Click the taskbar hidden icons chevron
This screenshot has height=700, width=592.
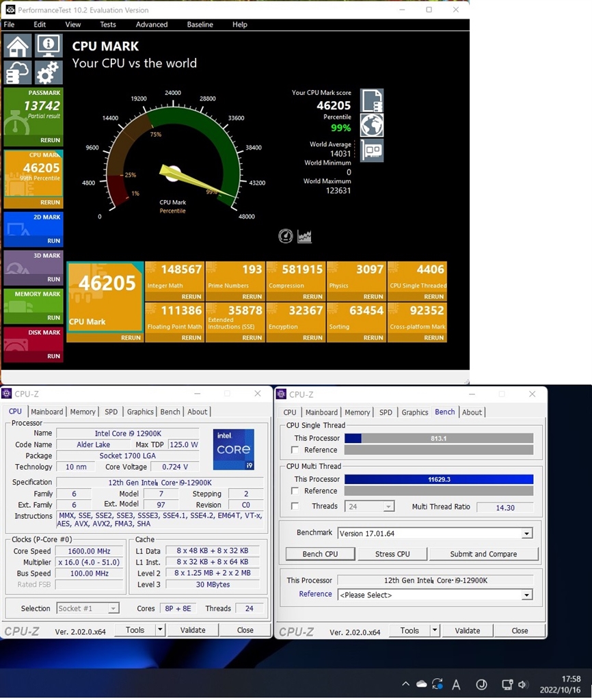point(405,684)
